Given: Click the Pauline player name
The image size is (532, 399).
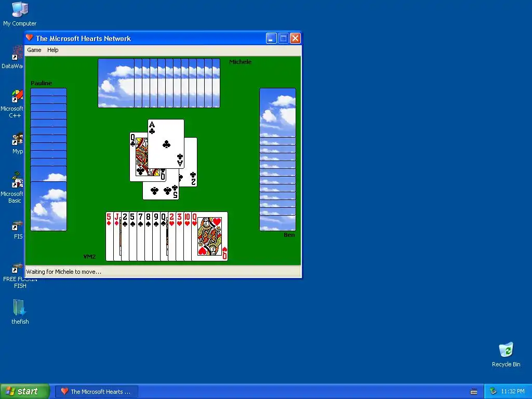Looking at the screenshot, I should [x=42, y=83].
